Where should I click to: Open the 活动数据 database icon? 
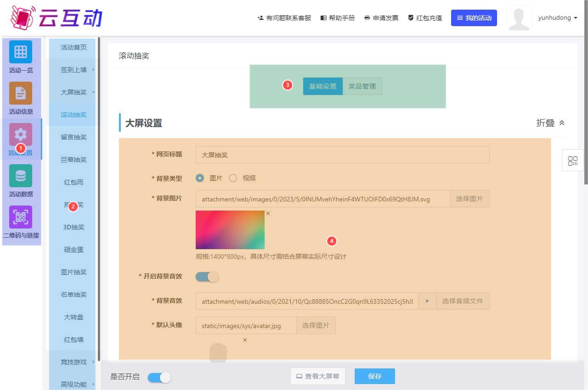21,176
